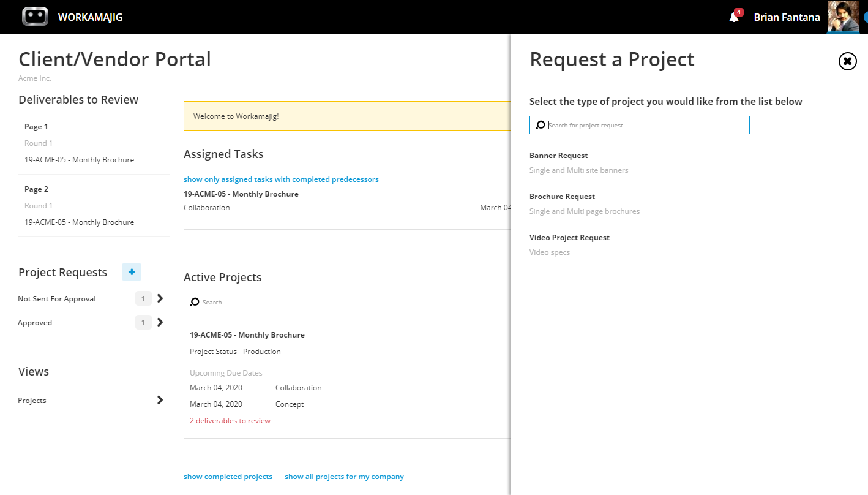Expand Not Sent For Approval chevron
The image size is (868, 495).
[x=160, y=298]
